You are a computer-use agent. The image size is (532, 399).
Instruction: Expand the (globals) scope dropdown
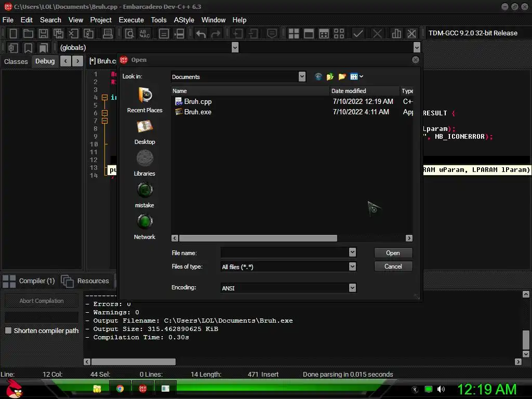(235, 47)
